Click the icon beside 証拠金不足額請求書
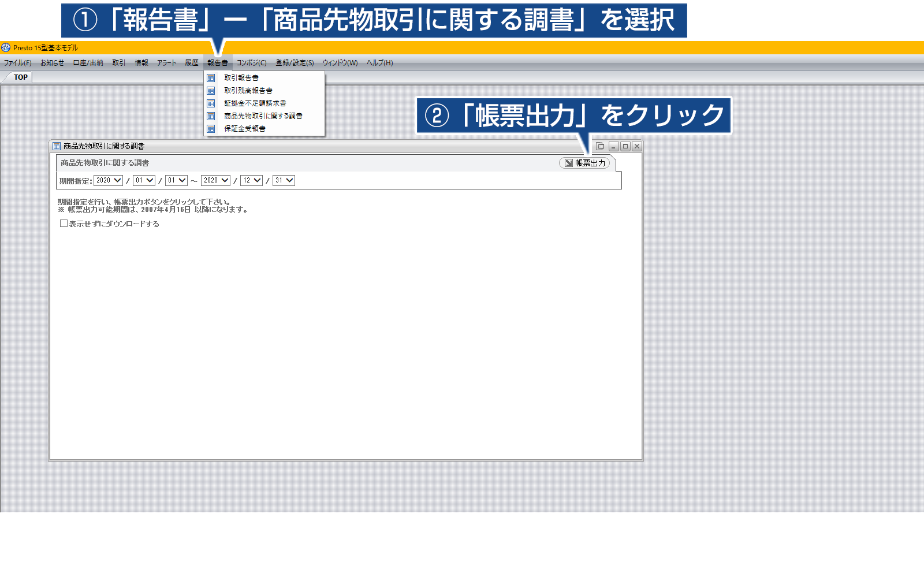 click(211, 103)
